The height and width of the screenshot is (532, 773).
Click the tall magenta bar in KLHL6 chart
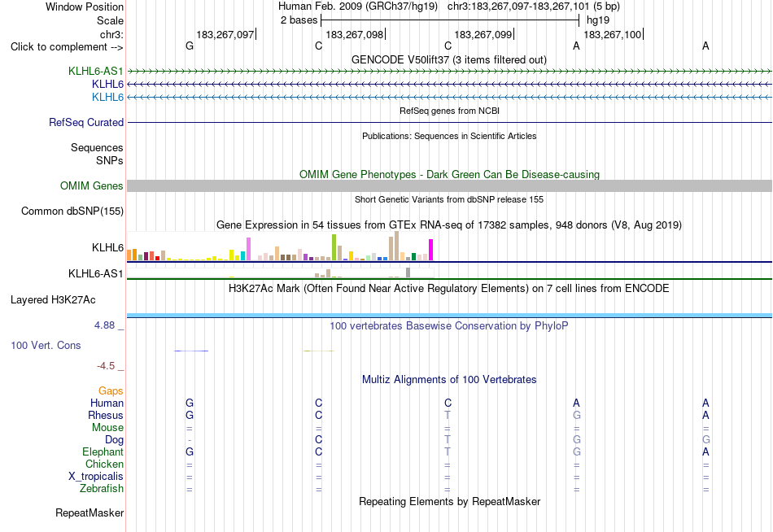tap(431, 250)
